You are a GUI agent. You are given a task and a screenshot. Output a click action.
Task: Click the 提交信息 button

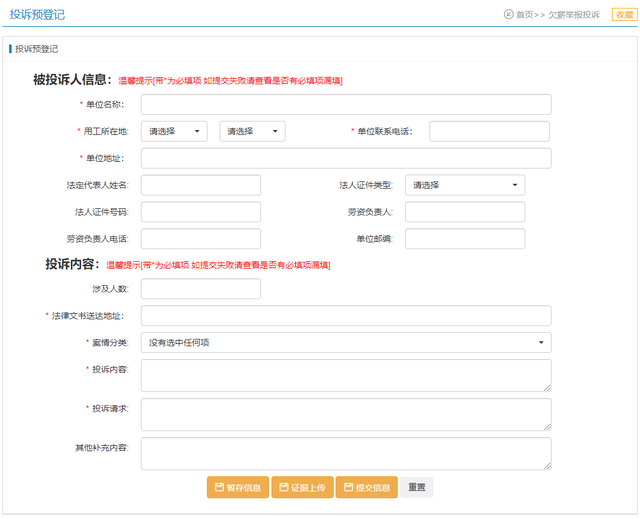coord(367,487)
